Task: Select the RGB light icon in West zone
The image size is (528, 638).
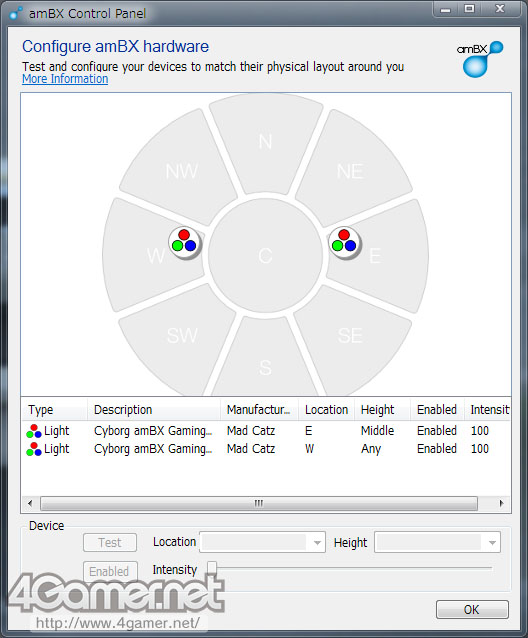Action: (x=185, y=243)
